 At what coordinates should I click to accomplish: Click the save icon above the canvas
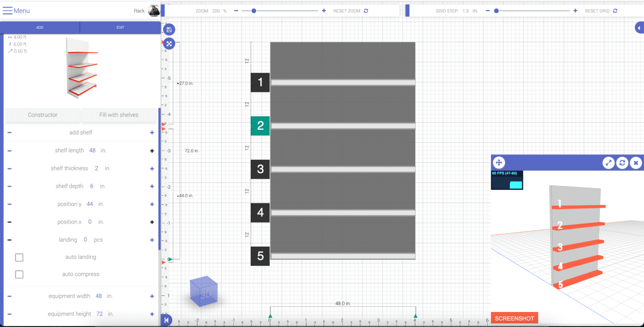tap(169, 29)
